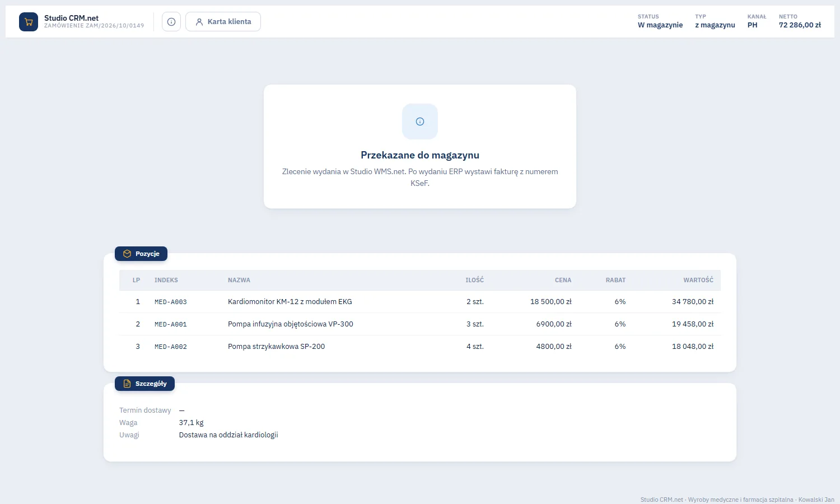Click price 6900,00 zł
840x504 pixels.
(x=554, y=324)
